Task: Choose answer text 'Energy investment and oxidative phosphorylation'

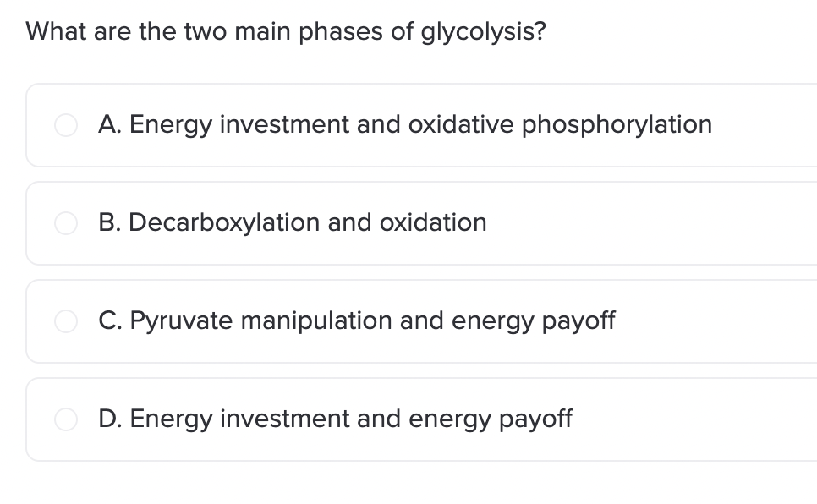Action: [x=420, y=125]
